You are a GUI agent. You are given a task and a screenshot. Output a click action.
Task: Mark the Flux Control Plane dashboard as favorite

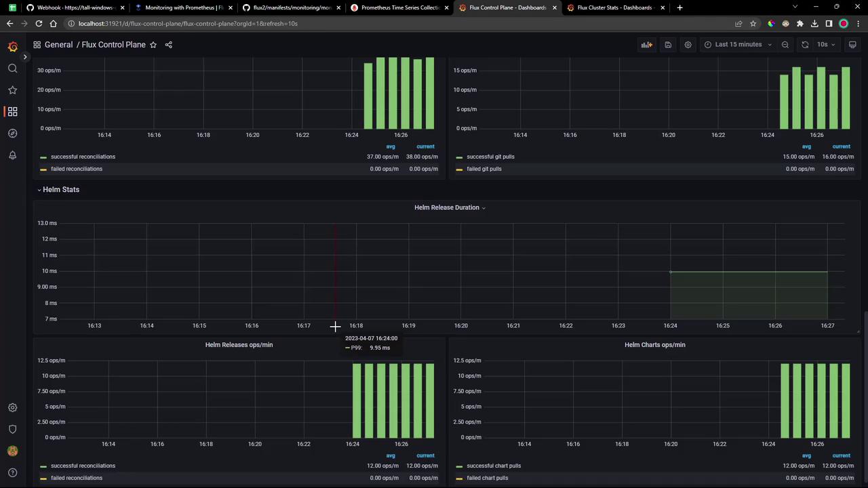pos(153,45)
